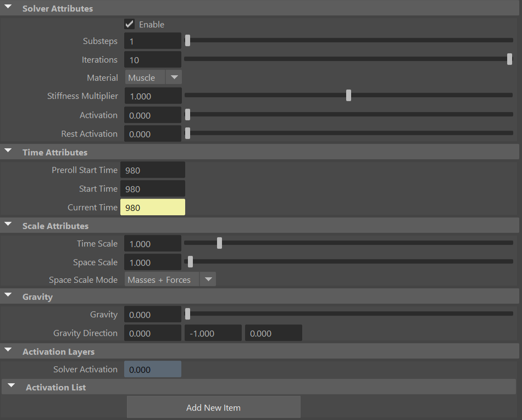Image resolution: width=522 pixels, height=420 pixels.
Task: Collapse the Activation Layers section
Action: [8, 351]
